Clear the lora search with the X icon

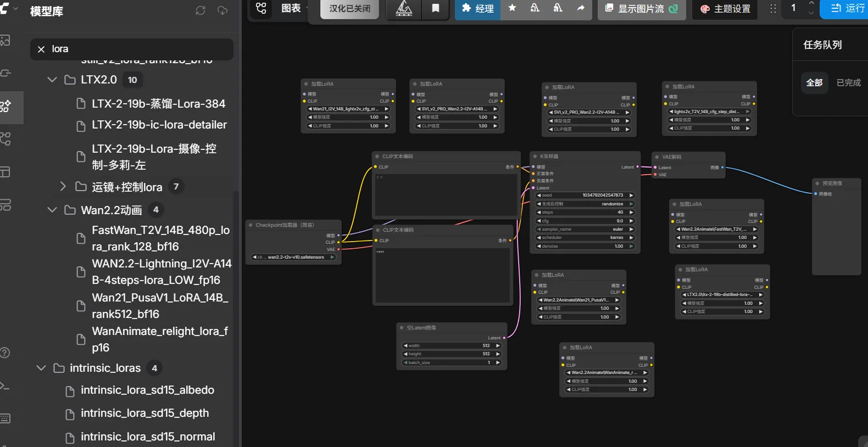[41, 49]
